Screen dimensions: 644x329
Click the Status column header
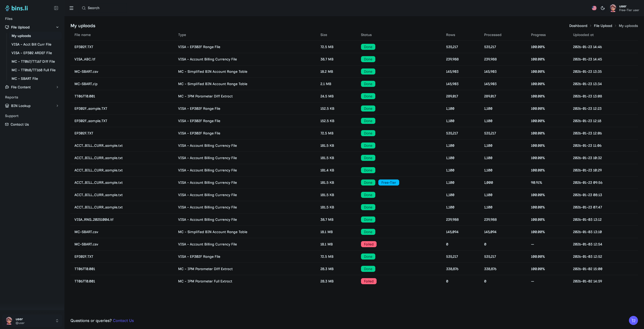[x=366, y=35]
